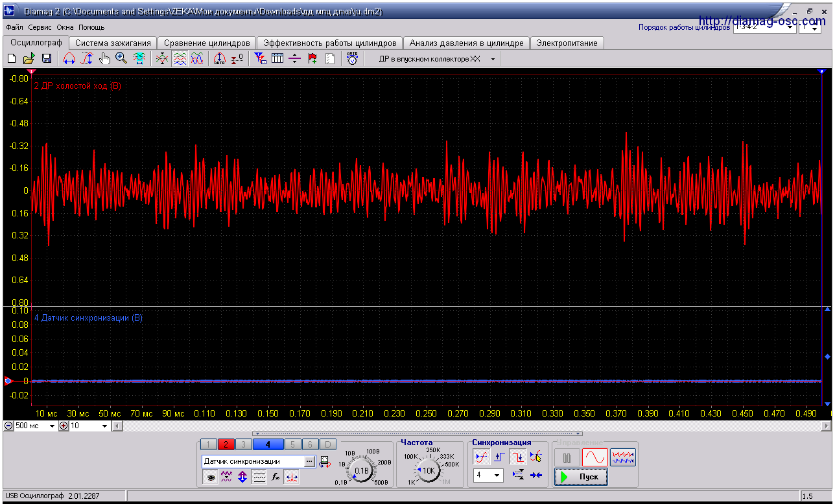835x504 pixels.
Task: Select channel 3 button
Action: (243, 444)
